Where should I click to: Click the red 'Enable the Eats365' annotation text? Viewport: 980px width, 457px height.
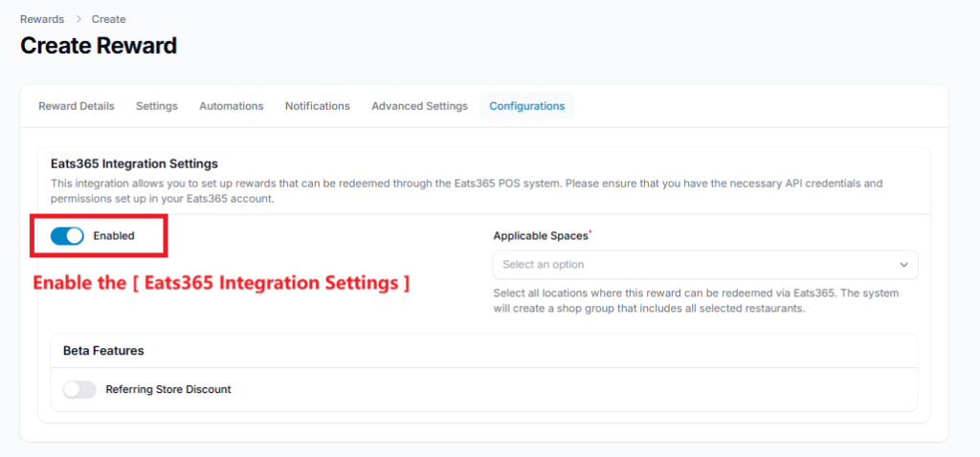(222, 283)
